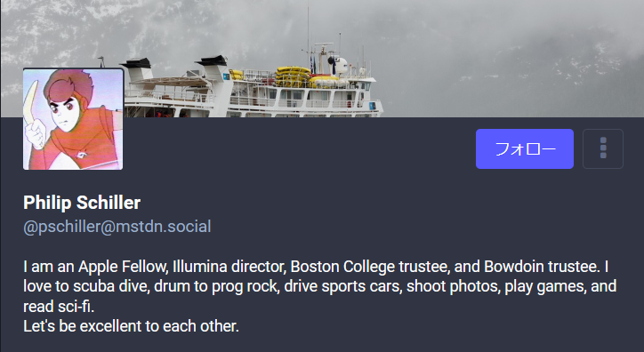Click the yellow life rafts on the ship
Image resolution: width=644 pixels, height=352 pixels.
[x=294, y=76]
